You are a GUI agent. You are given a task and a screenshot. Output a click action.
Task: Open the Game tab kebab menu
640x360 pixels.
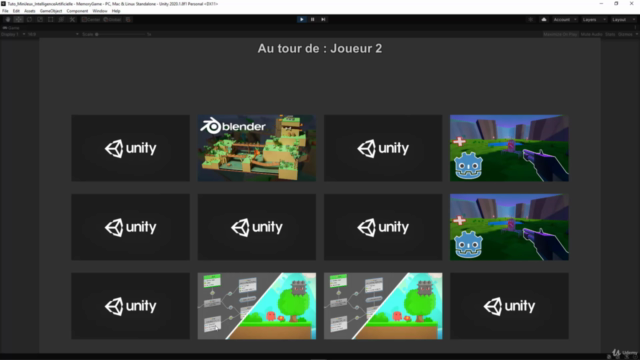click(636, 28)
